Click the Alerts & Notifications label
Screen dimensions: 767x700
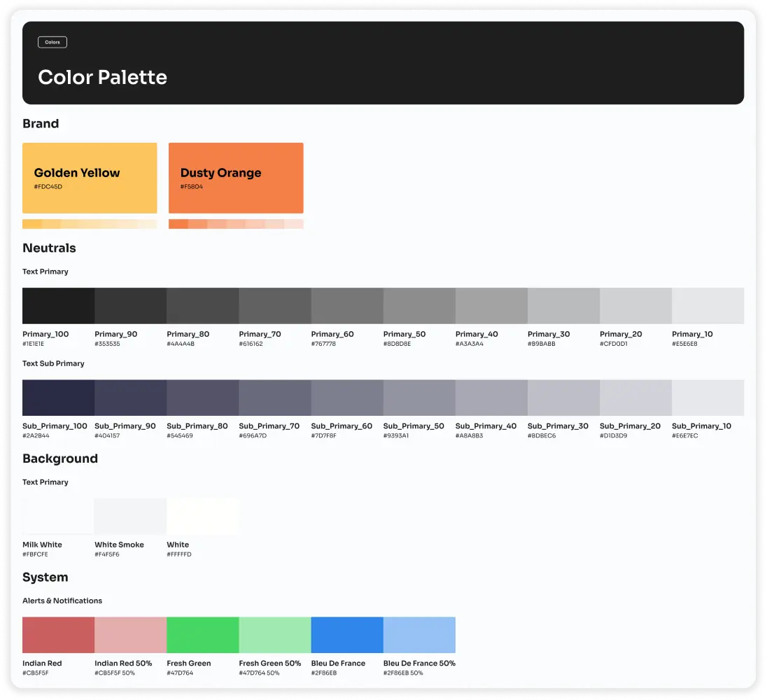[x=62, y=601]
